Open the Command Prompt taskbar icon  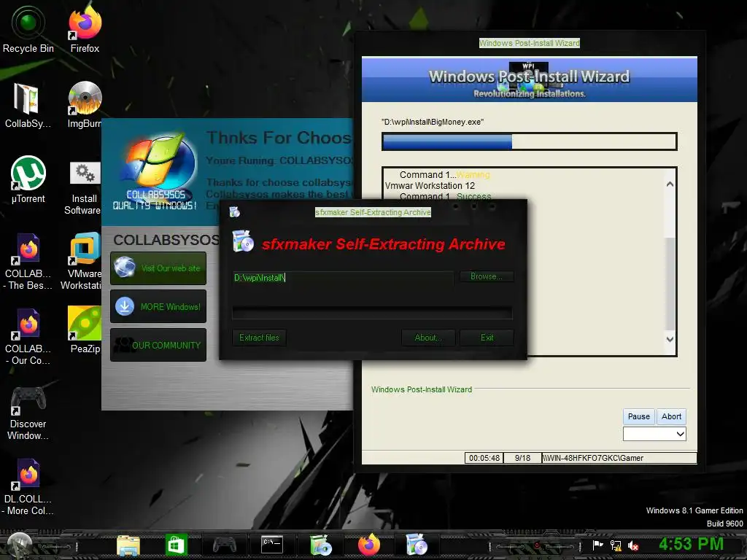tap(273, 544)
